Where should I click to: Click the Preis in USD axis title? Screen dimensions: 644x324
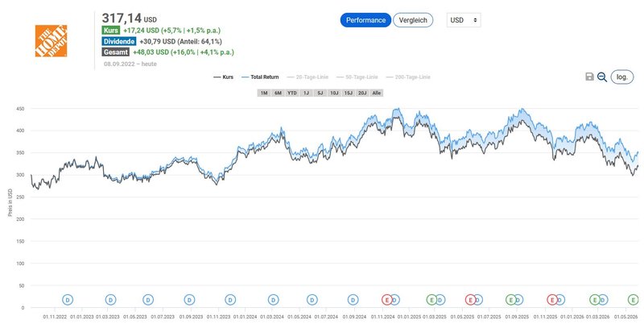[10, 203]
